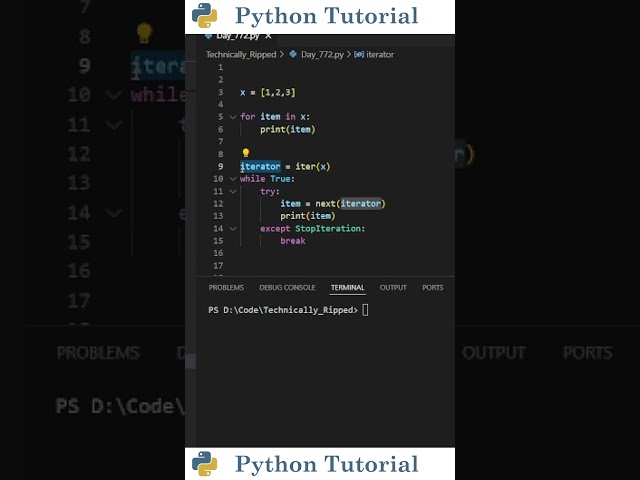The width and height of the screenshot is (640, 480).
Task: Click the iterator symbol in the breadcrumb
Action: click(380, 54)
